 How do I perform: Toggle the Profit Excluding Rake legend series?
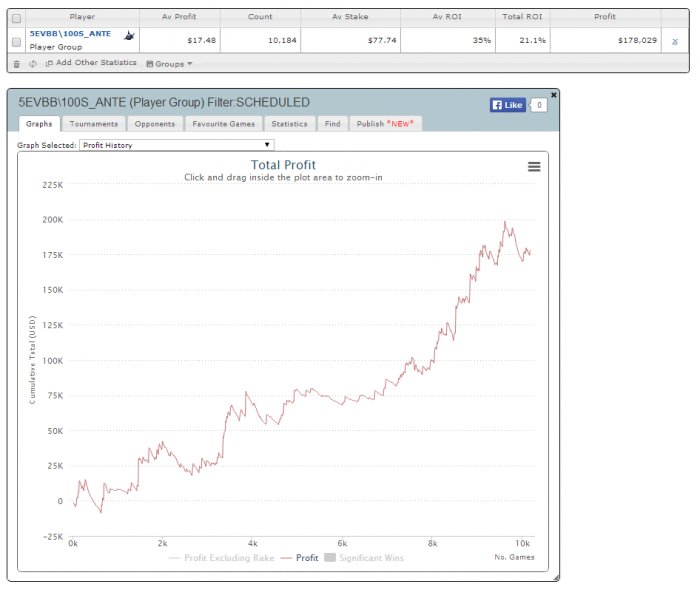(221, 558)
